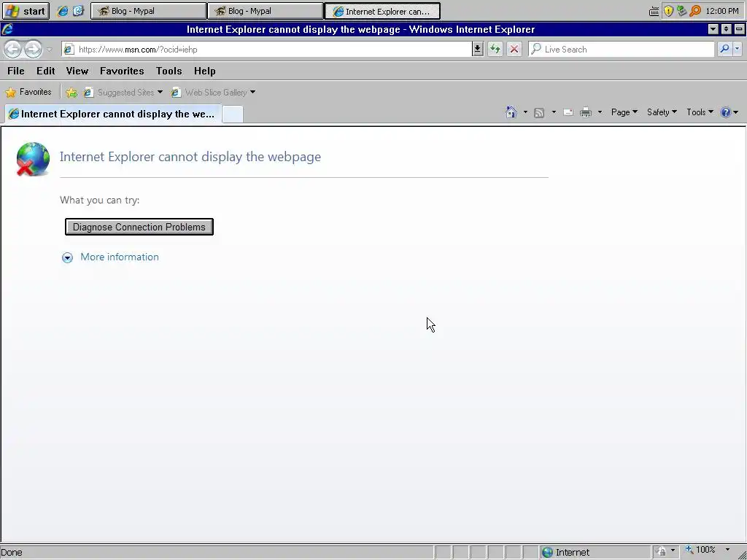This screenshot has height=560, width=747.
Task: Open the Tools menu in the menu bar
Action: [x=169, y=71]
